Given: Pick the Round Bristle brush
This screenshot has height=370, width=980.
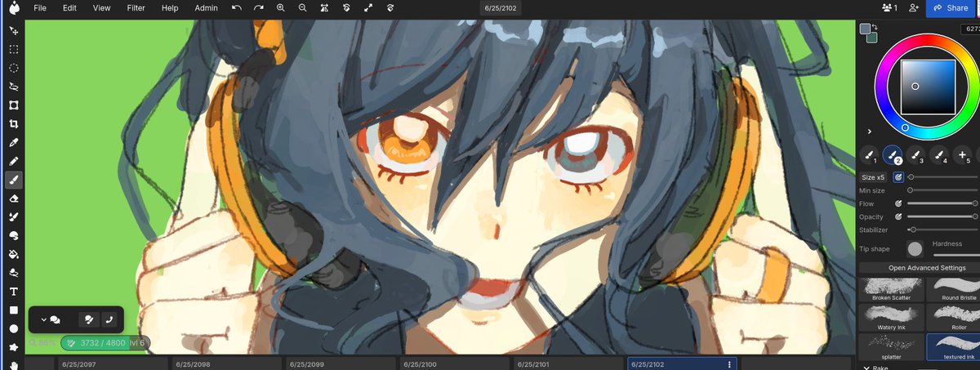Looking at the screenshot, I should [x=954, y=289].
